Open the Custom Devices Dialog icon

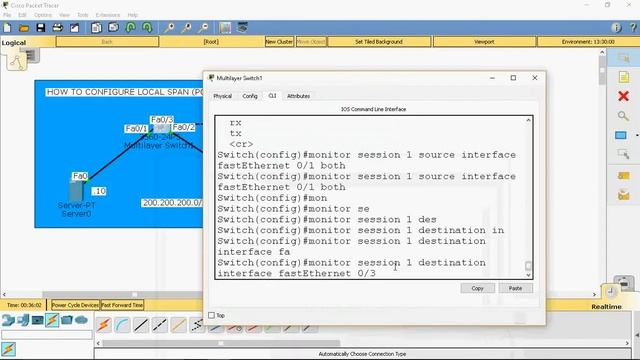click(x=242, y=28)
